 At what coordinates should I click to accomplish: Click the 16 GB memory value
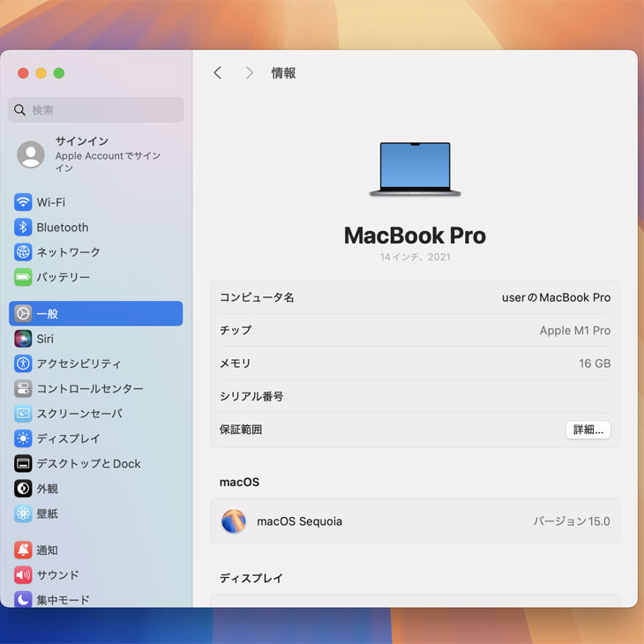(595, 363)
